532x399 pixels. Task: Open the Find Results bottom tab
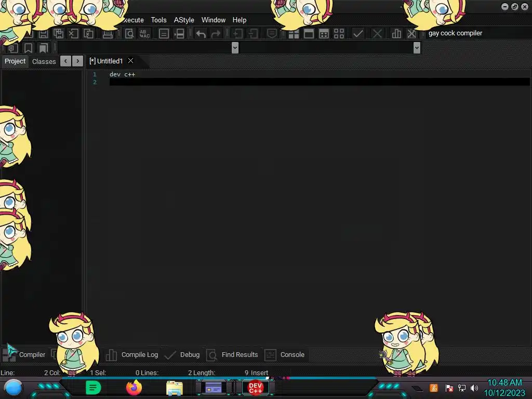pos(233,354)
